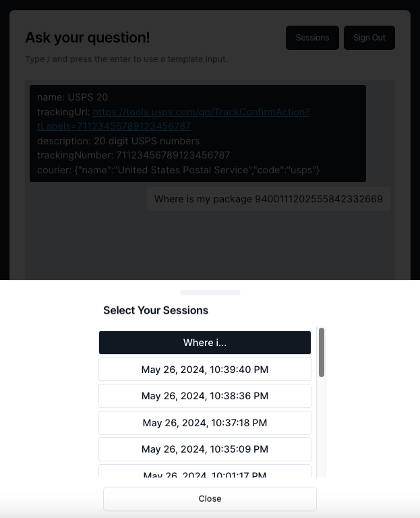
Task: Open the Sessions button in header
Action: coord(312,38)
